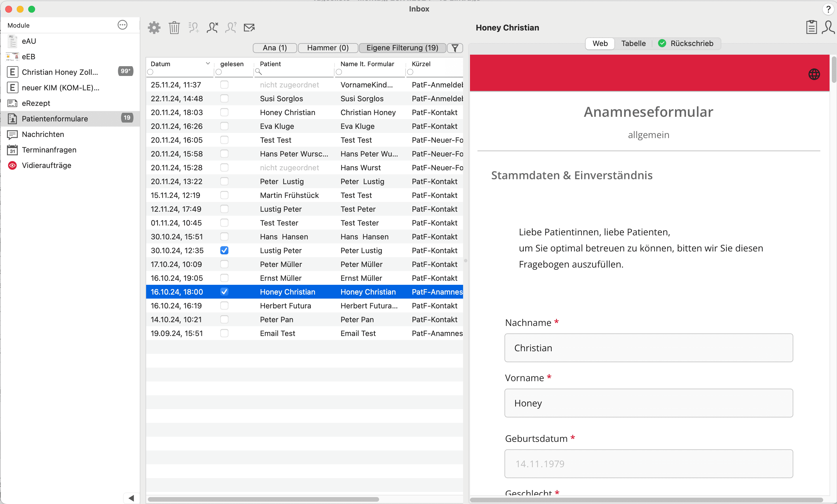Toggle the gelesen checkbox for Peter Pan
The width and height of the screenshot is (837, 504).
(224, 320)
